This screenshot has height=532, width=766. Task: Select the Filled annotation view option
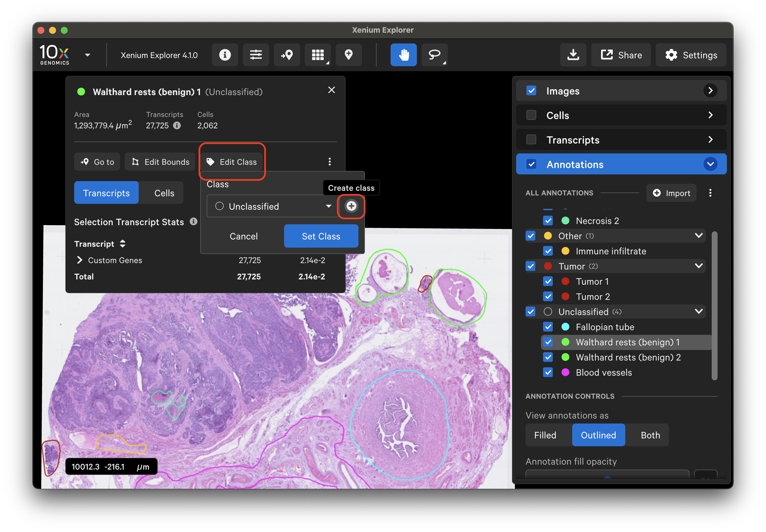tap(545, 435)
